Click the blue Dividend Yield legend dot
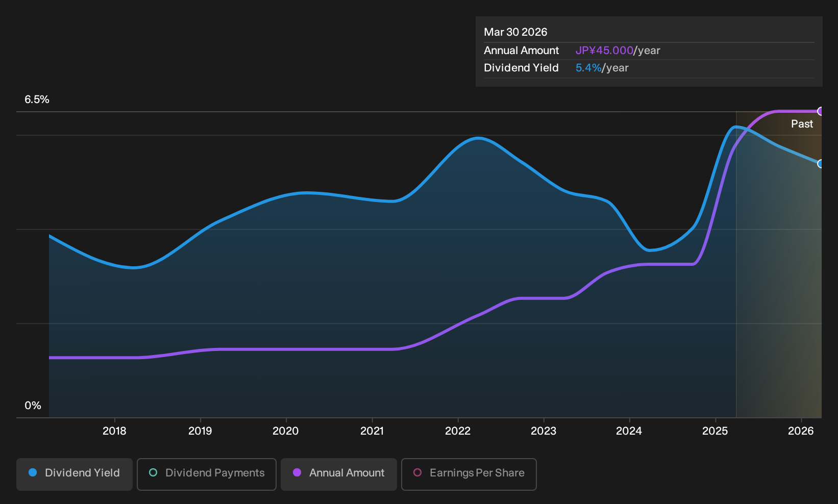 point(33,473)
